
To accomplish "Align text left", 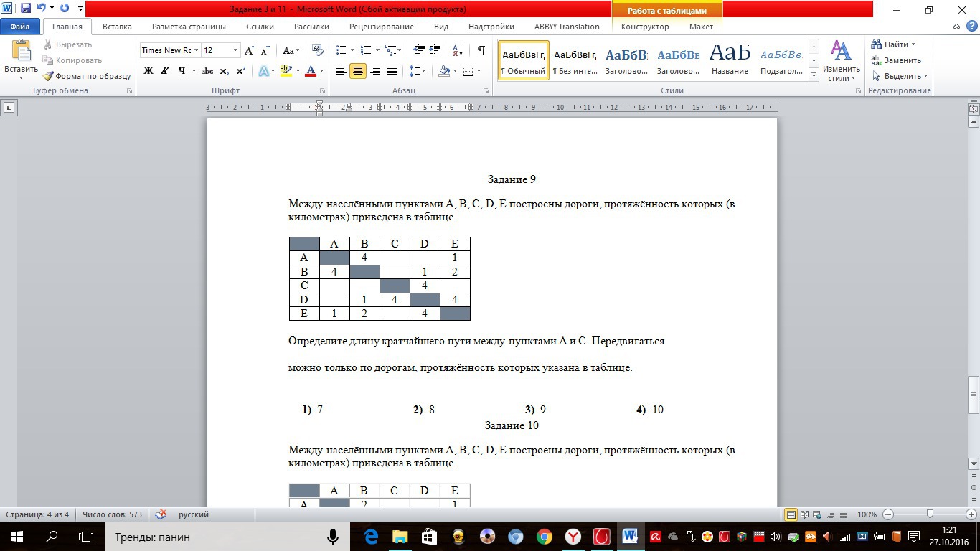I will (x=341, y=71).
